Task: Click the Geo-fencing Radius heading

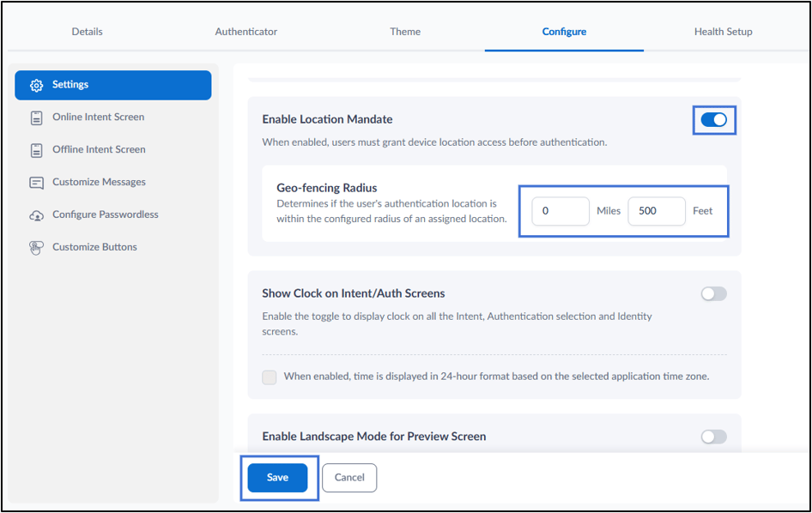Action: [327, 187]
